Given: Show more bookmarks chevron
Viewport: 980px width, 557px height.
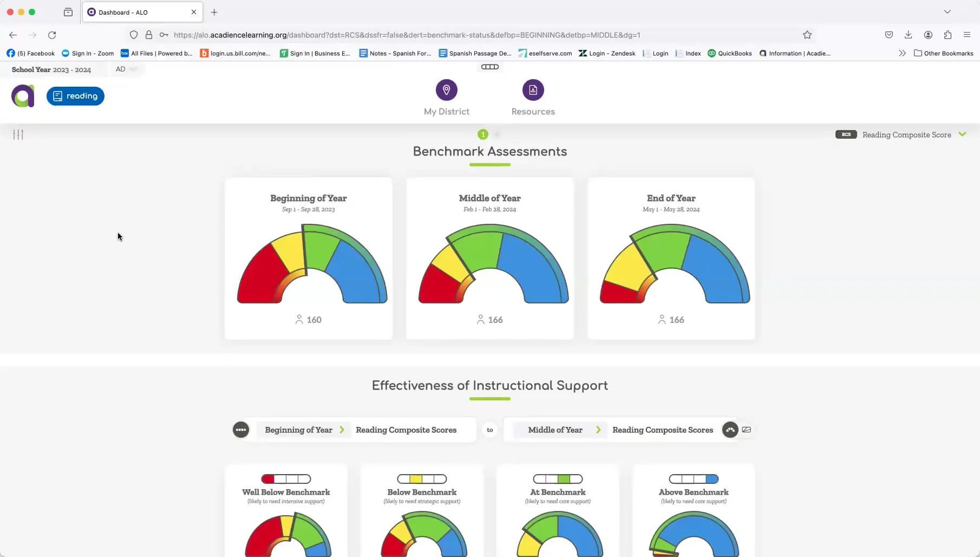Looking at the screenshot, I should 902,53.
